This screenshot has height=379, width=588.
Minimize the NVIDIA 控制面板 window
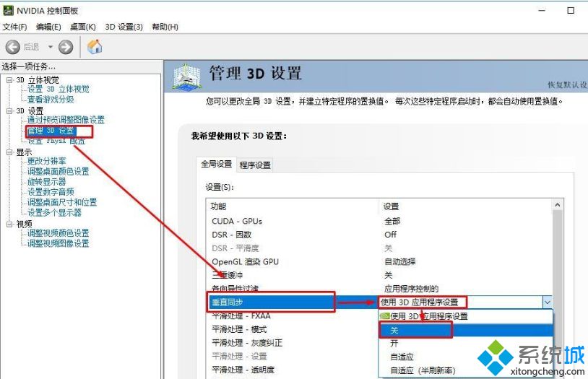coord(542,11)
